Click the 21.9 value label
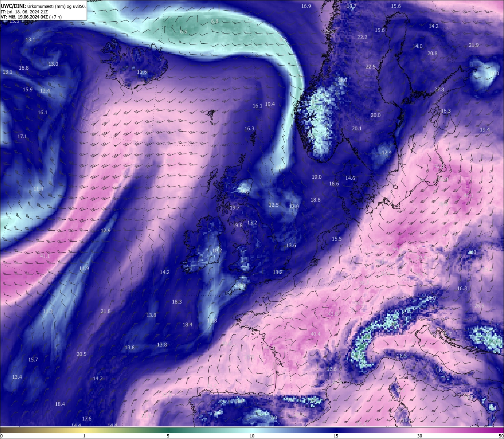Screen dimensions: 504x439 point(474,45)
